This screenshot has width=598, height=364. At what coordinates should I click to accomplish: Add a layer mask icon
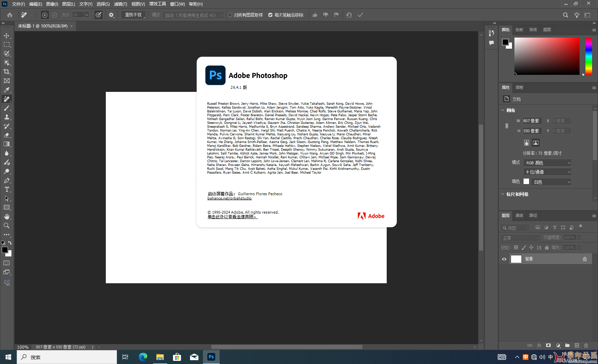tap(549, 346)
